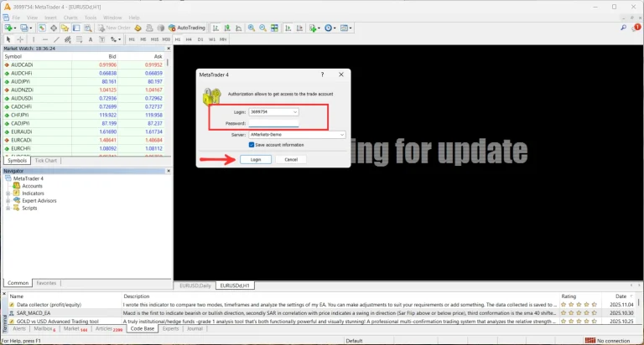Click the Tile Windows grid icon
Image resolution: width=644 pixels, height=345 pixels.
[x=274, y=28]
